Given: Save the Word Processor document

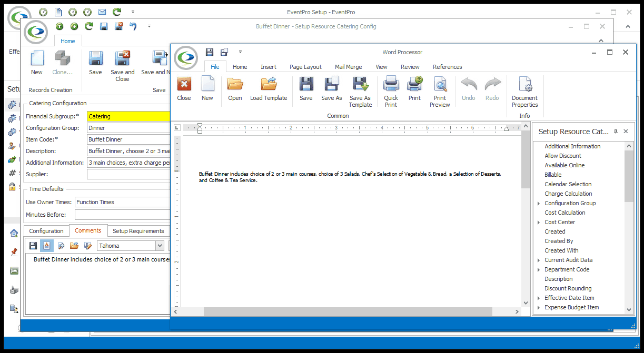Looking at the screenshot, I should tap(306, 89).
